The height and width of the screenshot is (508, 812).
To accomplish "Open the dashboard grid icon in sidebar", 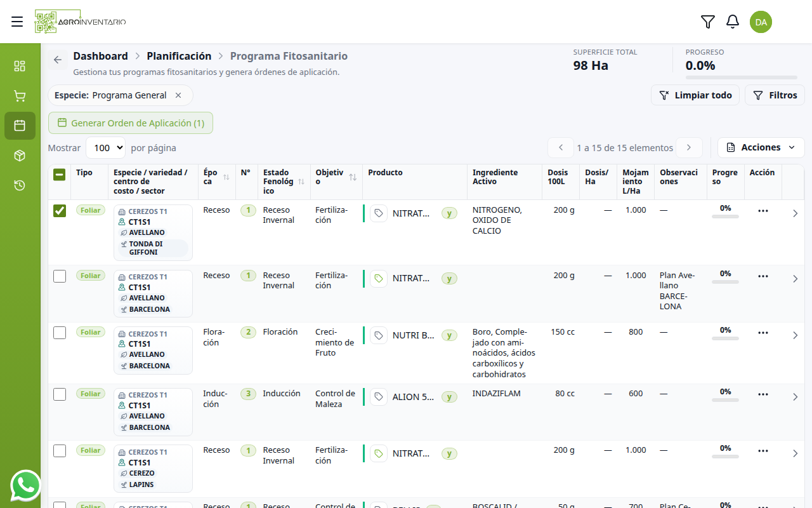I will click(x=20, y=66).
